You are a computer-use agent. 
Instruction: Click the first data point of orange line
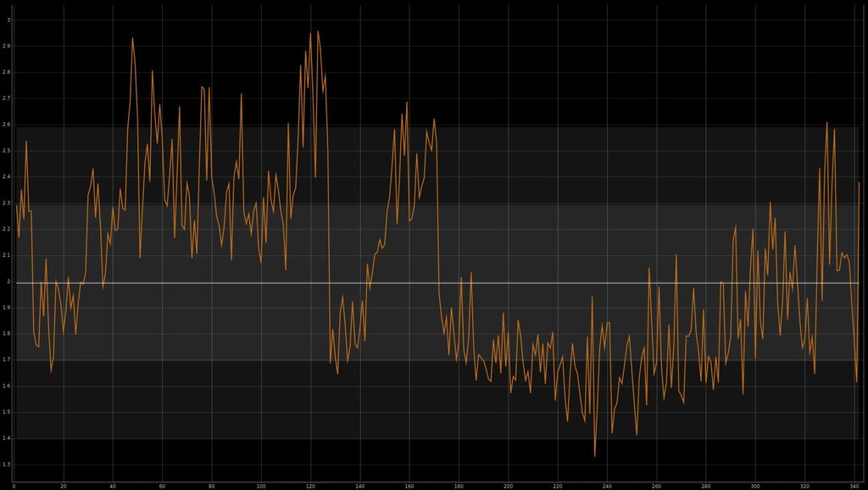click(16, 206)
